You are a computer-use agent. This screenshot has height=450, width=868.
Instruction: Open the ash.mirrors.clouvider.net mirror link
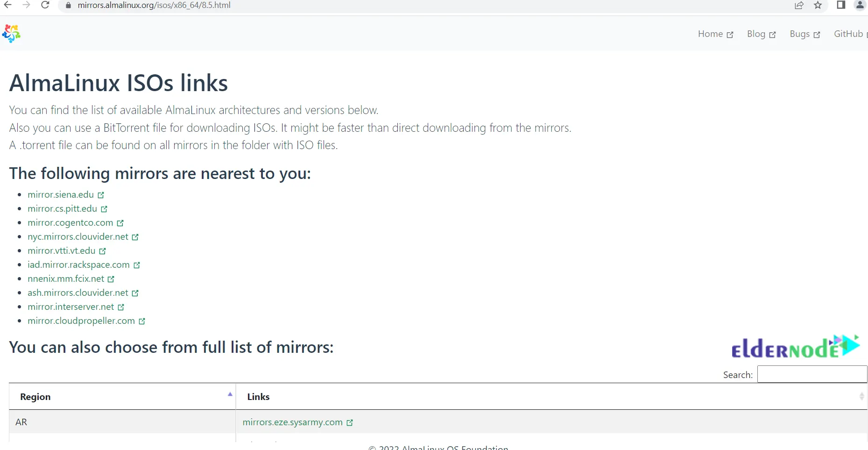[x=78, y=293]
